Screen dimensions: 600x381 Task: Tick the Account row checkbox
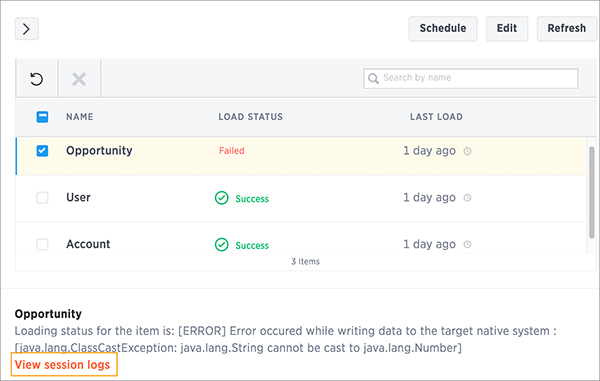(x=42, y=244)
